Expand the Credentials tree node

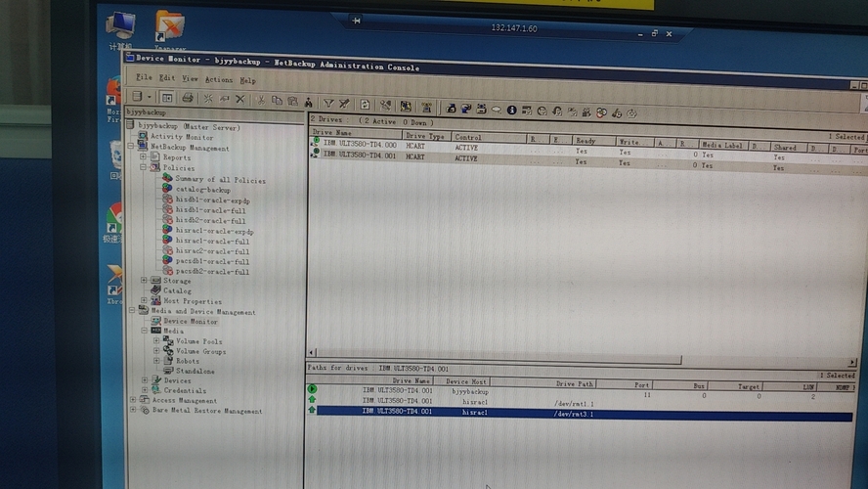click(x=145, y=390)
